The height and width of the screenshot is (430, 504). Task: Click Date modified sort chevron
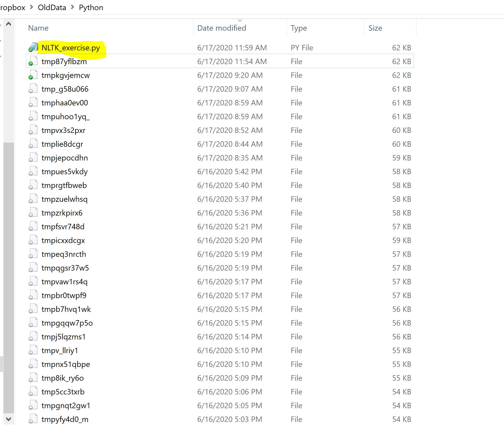(240, 20)
